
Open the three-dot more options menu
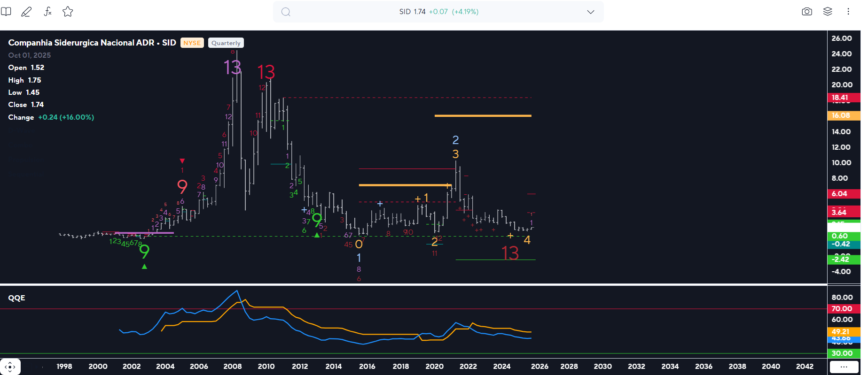click(x=848, y=12)
